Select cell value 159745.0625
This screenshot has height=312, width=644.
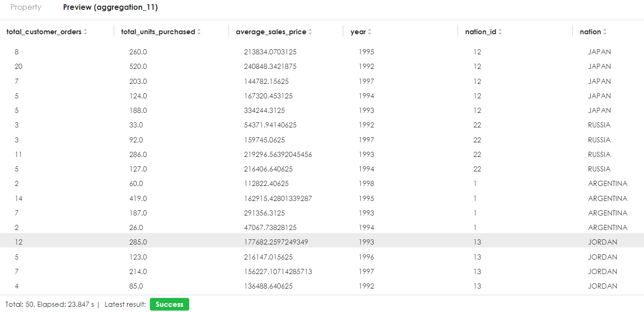(265, 140)
